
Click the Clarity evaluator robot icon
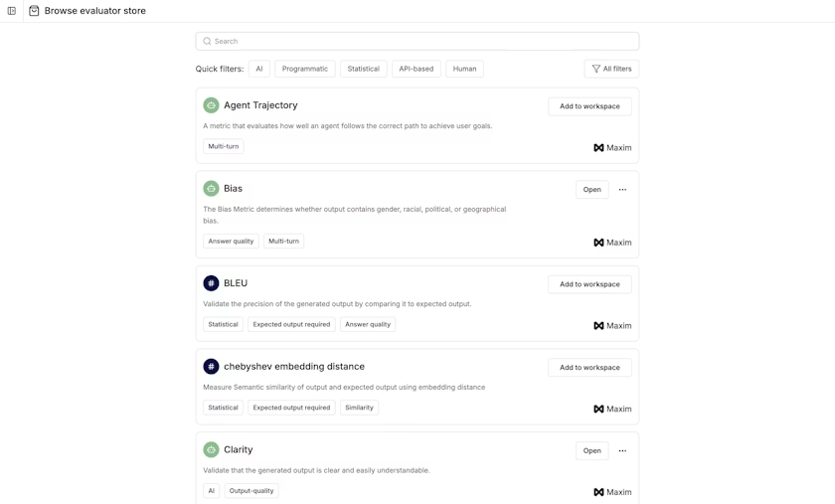(x=211, y=450)
